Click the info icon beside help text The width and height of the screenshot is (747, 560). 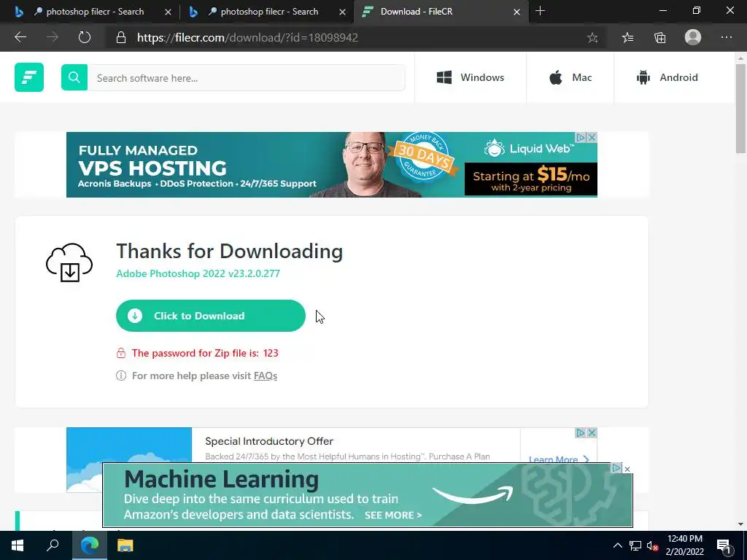pos(121,376)
